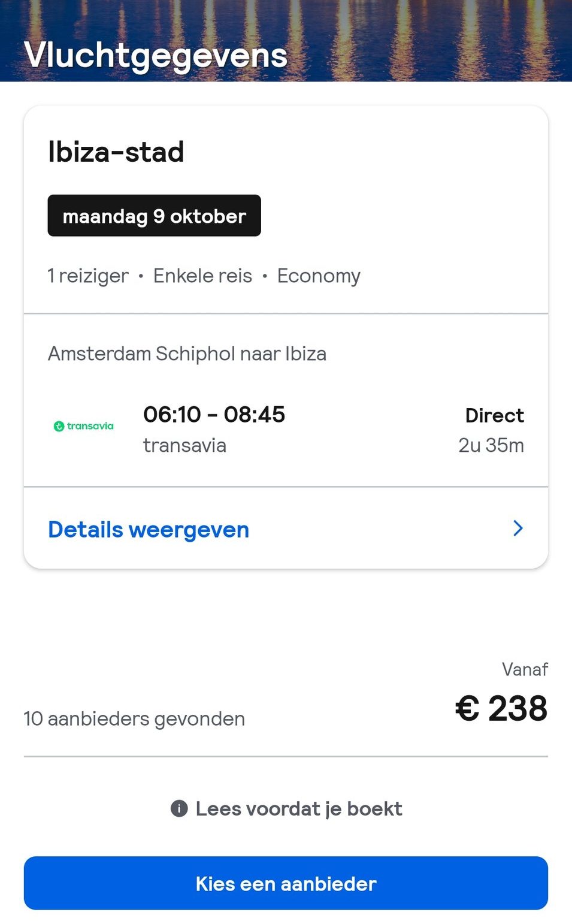Select the Enkele reis trip type
Screen dimensions: 572x924
point(202,276)
